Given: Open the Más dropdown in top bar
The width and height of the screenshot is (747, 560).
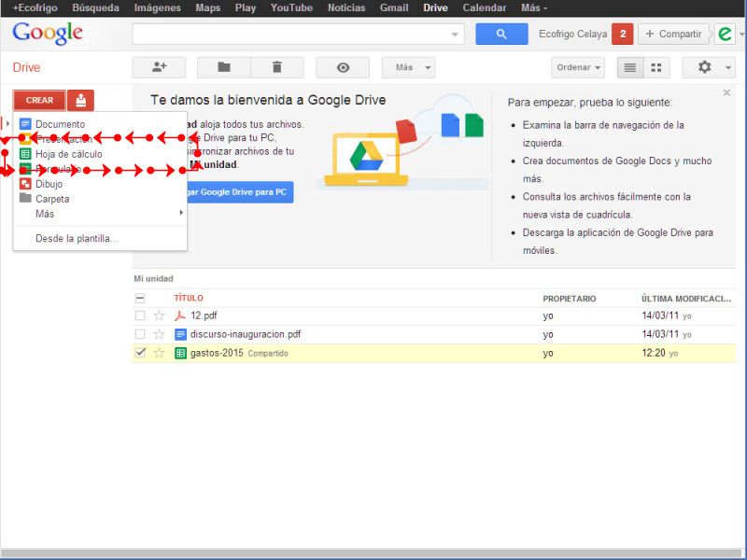Looking at the screenshot, I should [533, 8].
